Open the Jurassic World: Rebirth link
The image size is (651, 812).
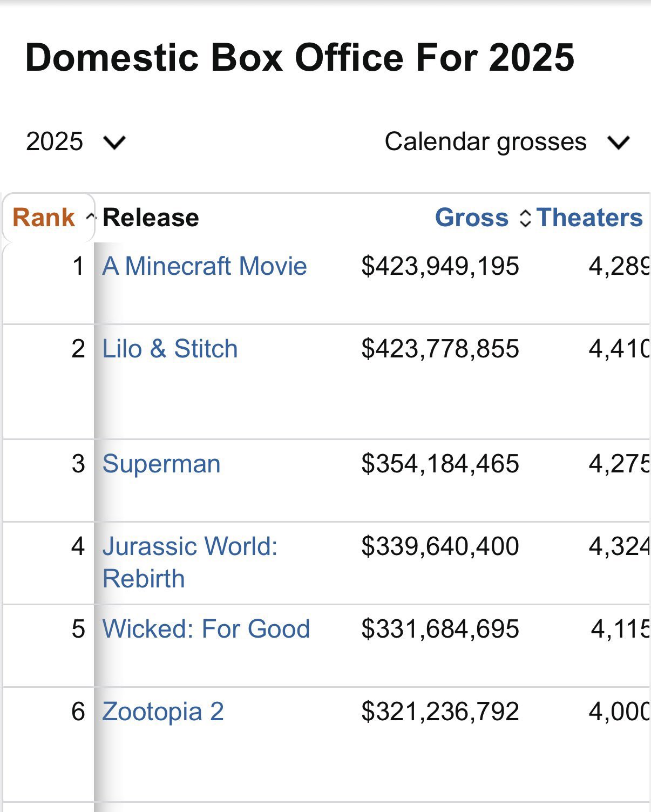click(x=189, y=562)
